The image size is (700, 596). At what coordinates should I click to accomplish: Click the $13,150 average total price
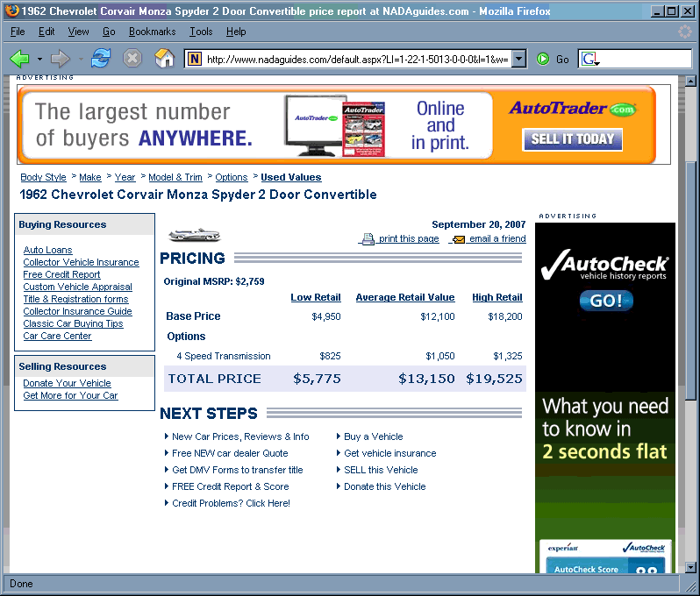(426, 379)
